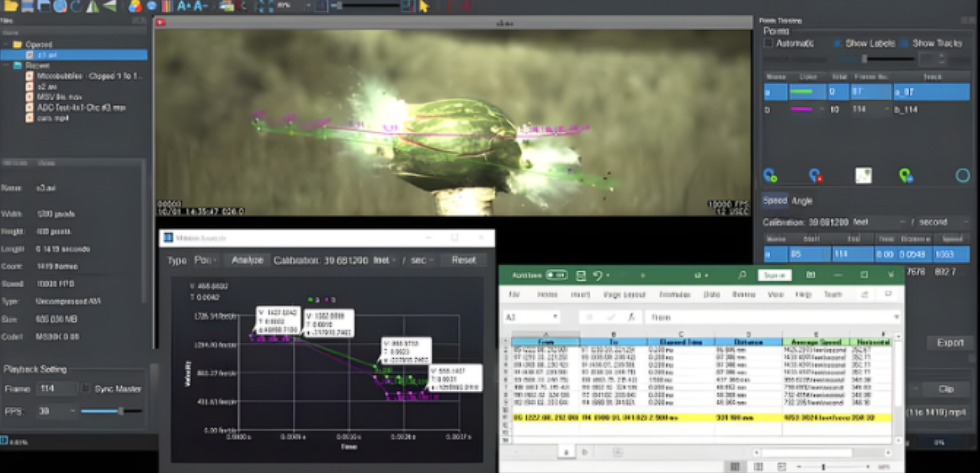The height and width of the screenshot is (473, 980).
Task: Open the second time unit dropdown in Points panel
Action: coord(943,222)
